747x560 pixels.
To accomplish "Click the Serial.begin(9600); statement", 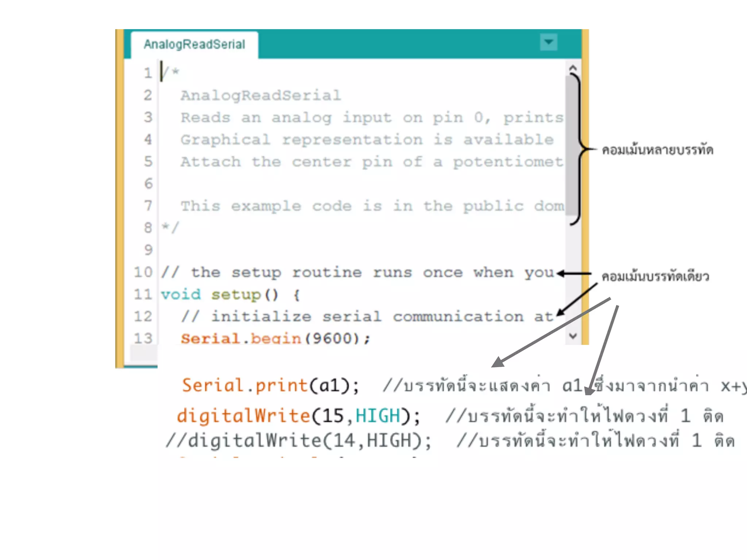I will [275, 339].
